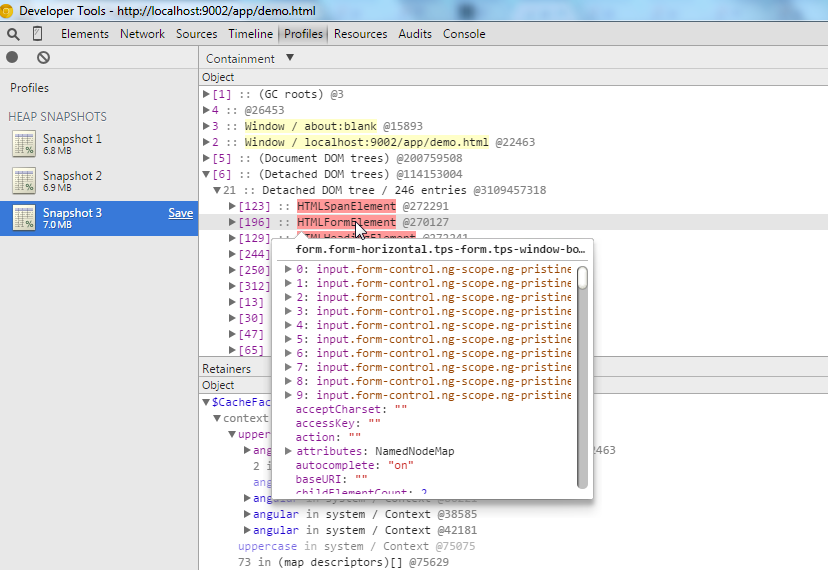Select Snapshot 1 heap snapshot icon
This screenshot has height=570, width=828.
[x=24, y=144]
